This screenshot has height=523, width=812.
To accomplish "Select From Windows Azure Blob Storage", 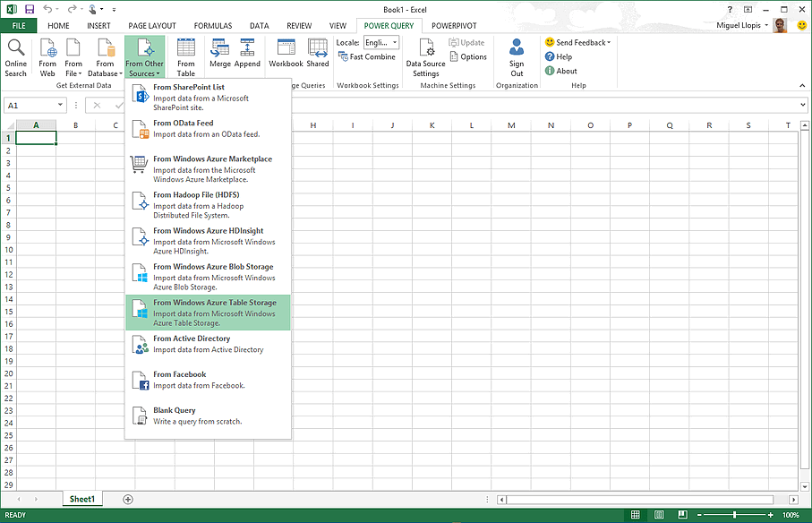I will [x=209, y=277].
